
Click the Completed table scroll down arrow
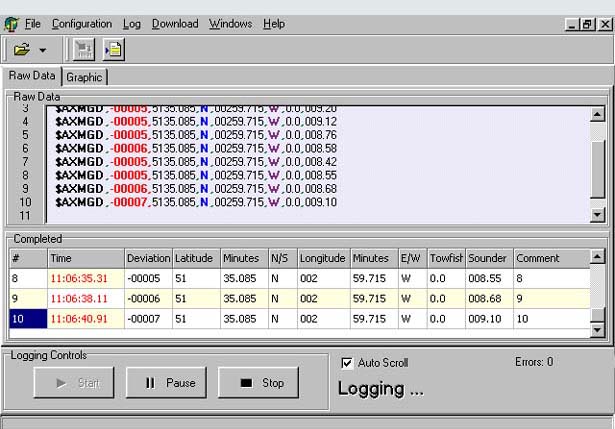(597, 330)
